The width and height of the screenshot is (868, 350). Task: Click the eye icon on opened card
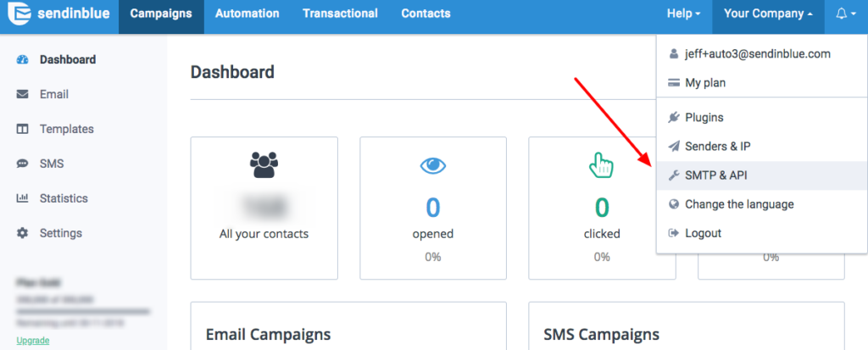[433, 165]
